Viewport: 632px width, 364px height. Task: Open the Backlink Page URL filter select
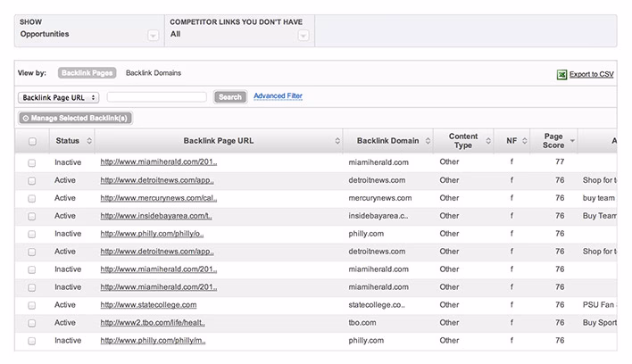58,96
